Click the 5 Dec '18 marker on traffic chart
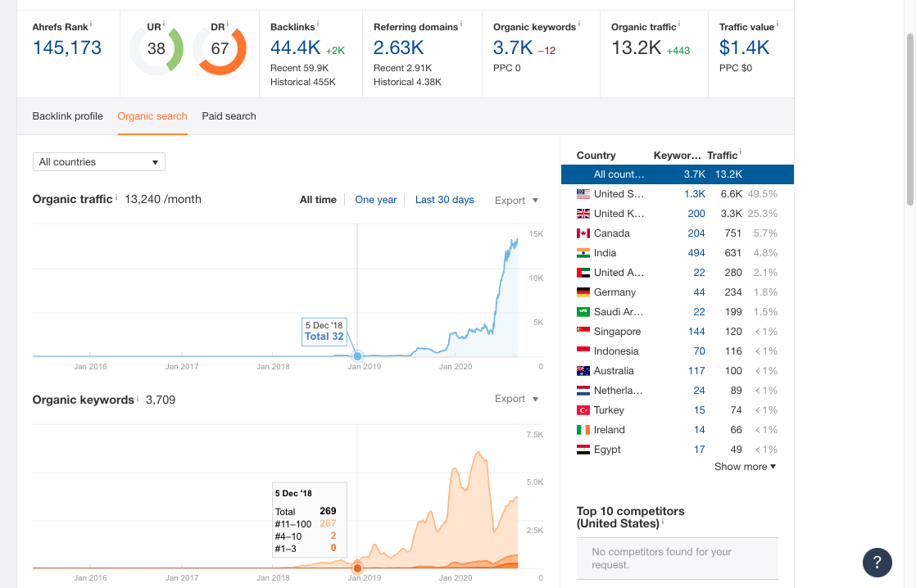 point(358,356)
